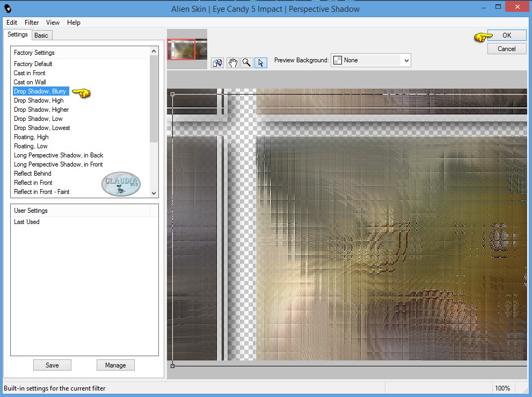532x397 pixels.
Task: Select the Floating, High preset
Action: point(31,137)
